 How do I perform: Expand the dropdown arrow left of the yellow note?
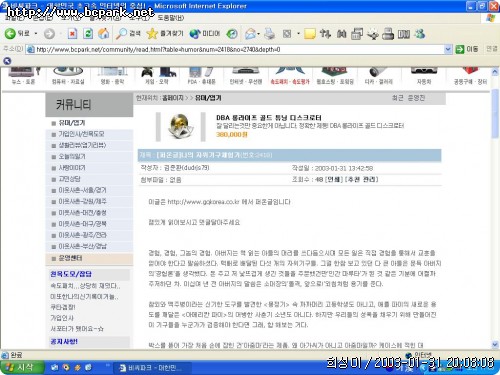298,34
